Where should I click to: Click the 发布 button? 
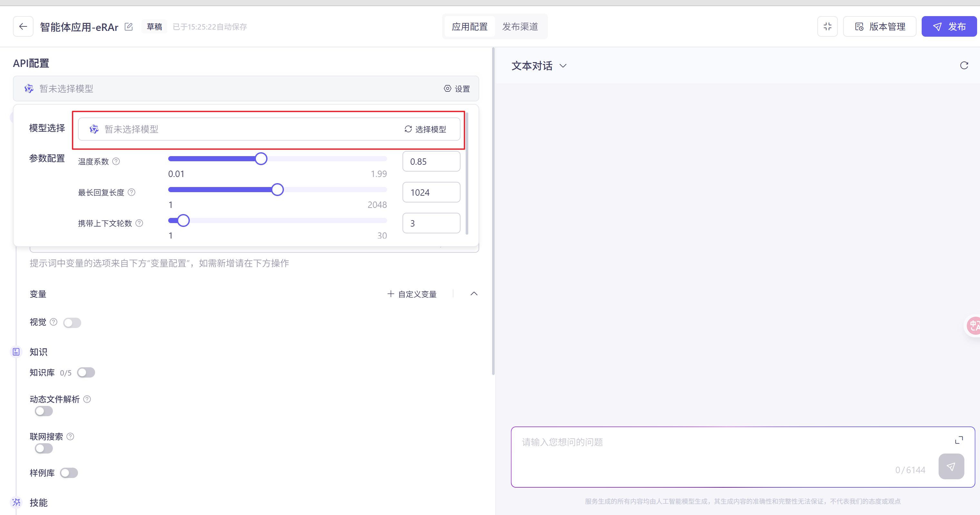(949, 27)
